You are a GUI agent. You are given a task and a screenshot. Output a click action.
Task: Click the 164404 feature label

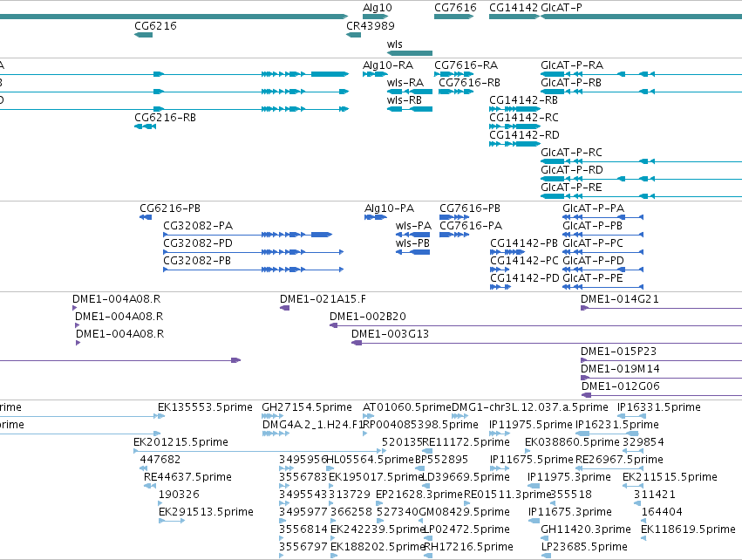662,512
